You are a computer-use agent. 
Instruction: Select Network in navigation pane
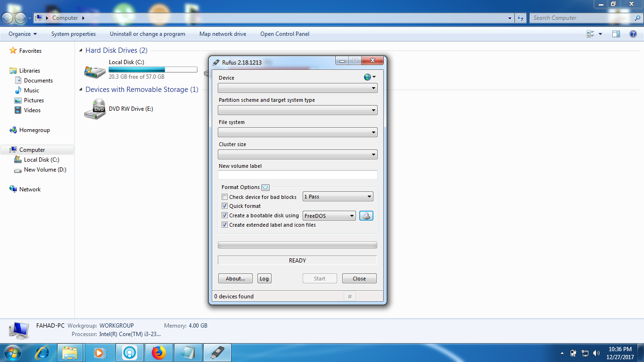(30, 189)
